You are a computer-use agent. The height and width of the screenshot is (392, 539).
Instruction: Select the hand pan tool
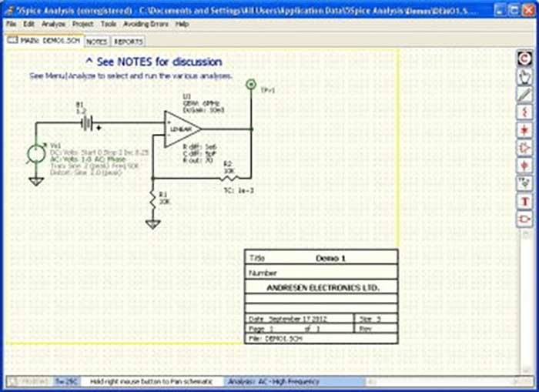pos(524,75)
